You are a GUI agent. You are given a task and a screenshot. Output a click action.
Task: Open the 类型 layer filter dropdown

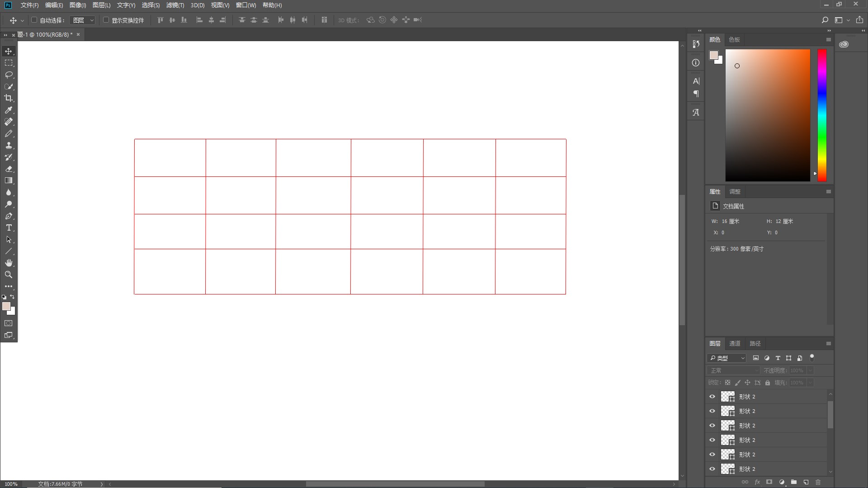click(726, 358)
